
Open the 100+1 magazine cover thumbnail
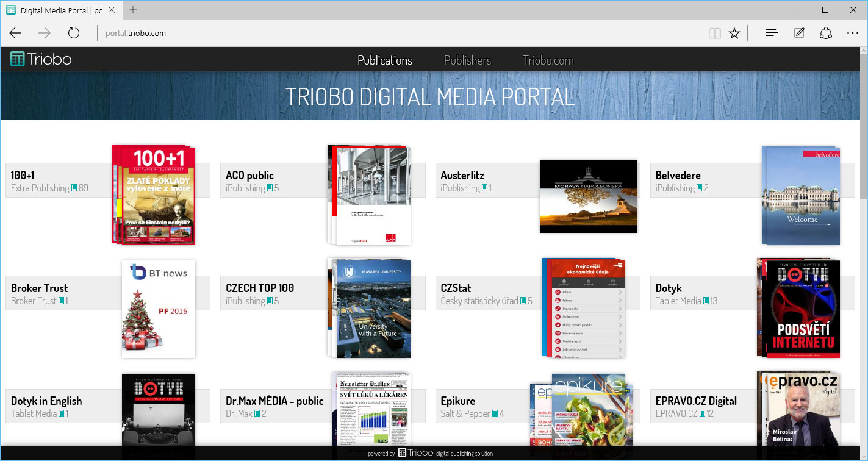click(x=157, y=195)
